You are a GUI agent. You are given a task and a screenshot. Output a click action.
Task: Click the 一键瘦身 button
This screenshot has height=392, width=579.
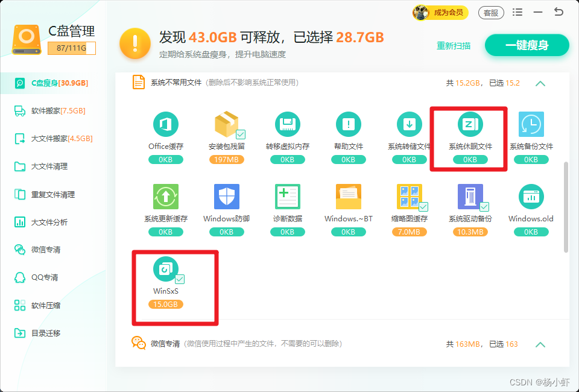(x=527, y=45)
